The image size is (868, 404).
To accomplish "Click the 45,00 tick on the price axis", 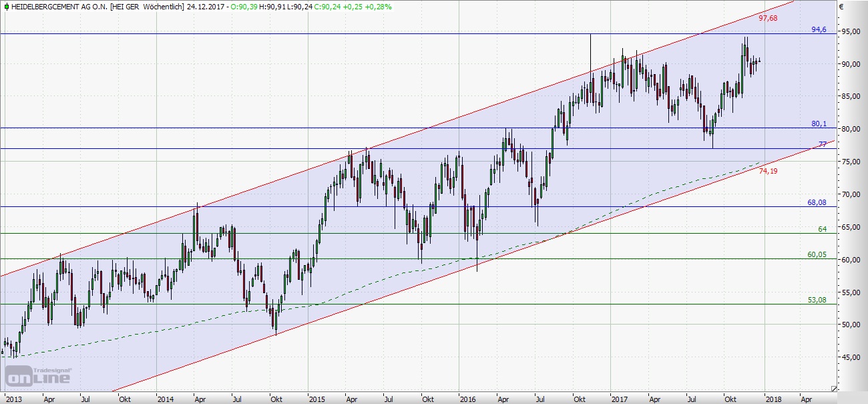I will 851,357.
